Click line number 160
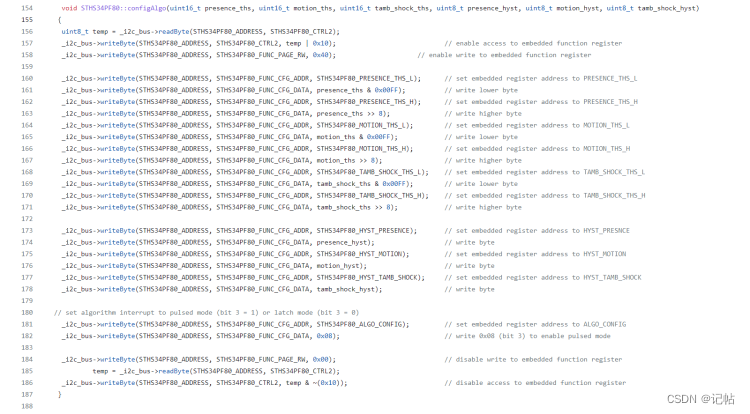The image size is (750, 414). 27,78
